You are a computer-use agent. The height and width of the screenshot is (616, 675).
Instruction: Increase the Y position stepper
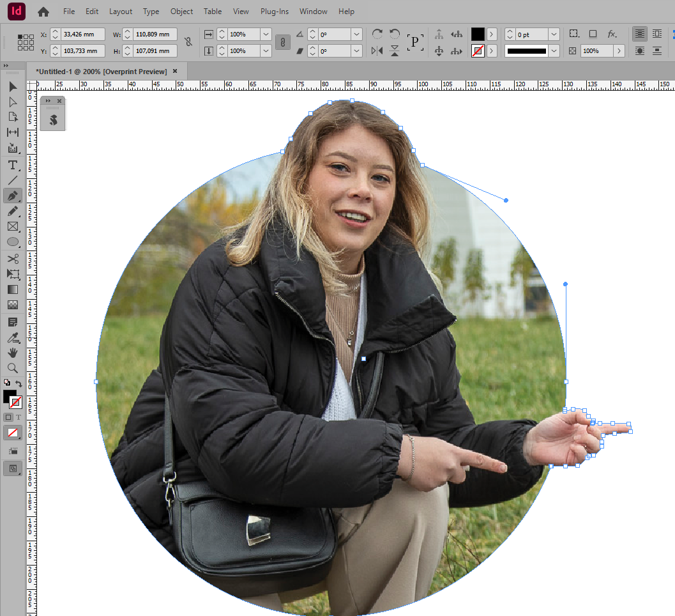click(55, 49)
